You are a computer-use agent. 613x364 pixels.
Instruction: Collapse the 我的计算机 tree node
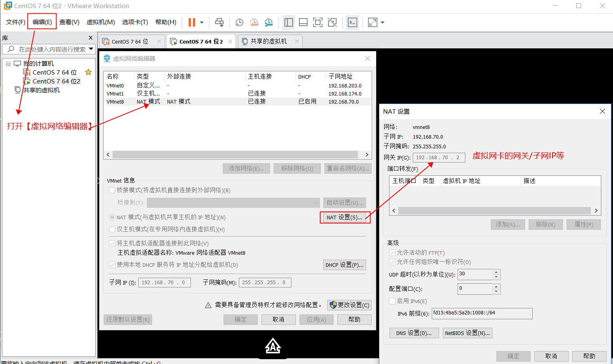coord(8,64)
